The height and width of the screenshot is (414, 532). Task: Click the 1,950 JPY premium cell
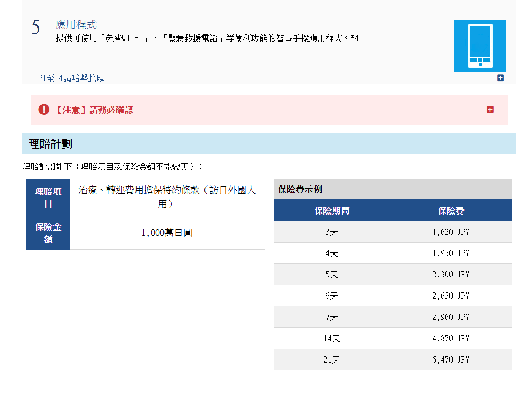pyautogui.click(x=451, y=253)
